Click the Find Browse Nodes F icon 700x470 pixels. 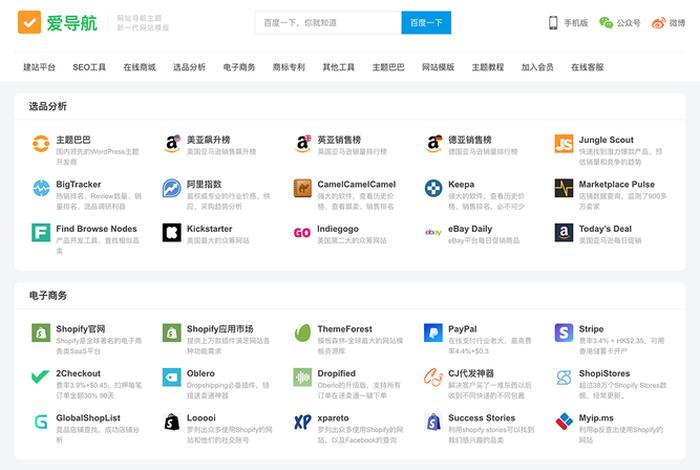(41, 233)
